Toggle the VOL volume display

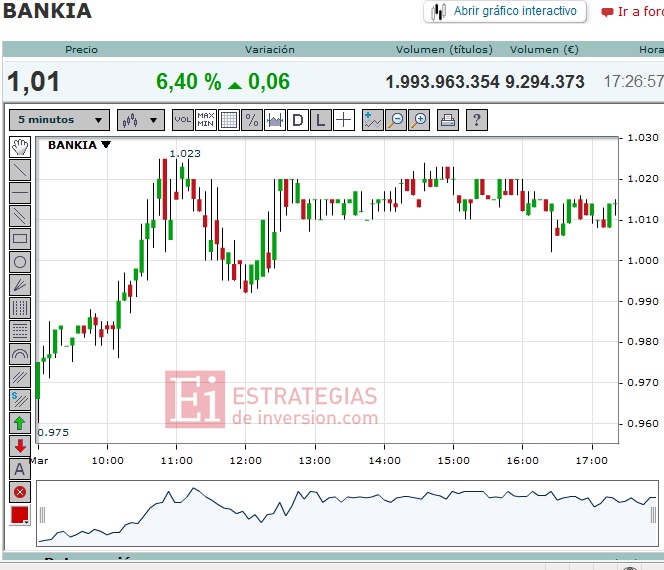tap(183, 120)
